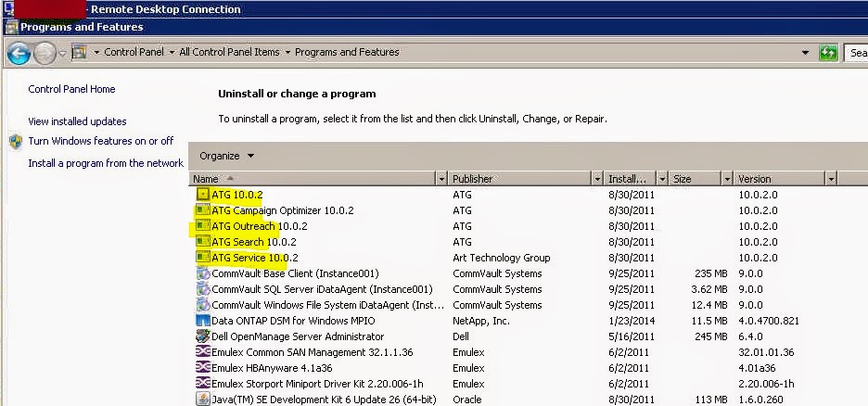
Task: Open the Version column filter dropdown arrow
Action: (x=831, y=179)
